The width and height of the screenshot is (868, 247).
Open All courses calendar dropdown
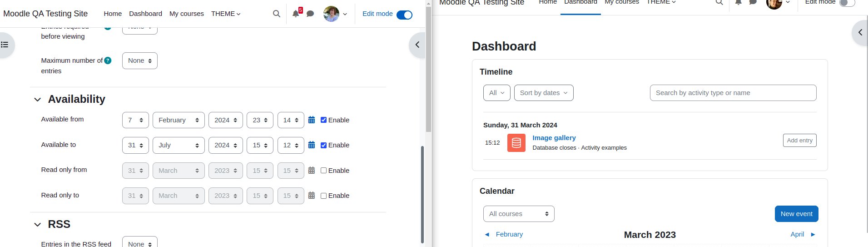pos(519,214)
